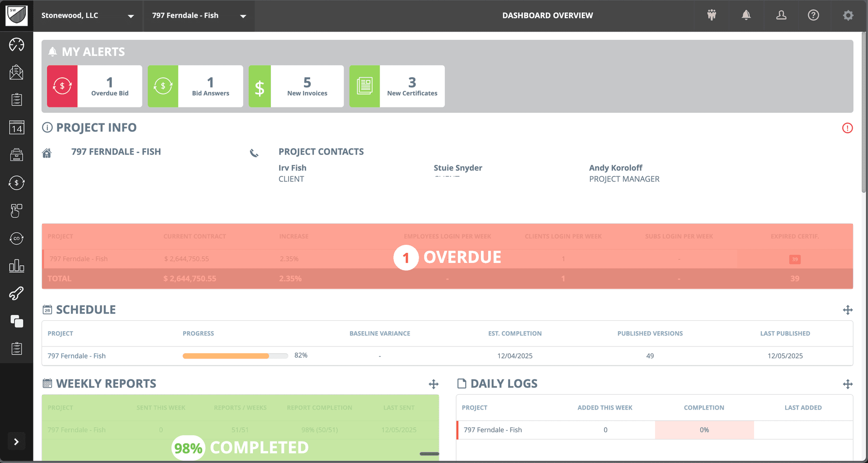The image size is (868, 463).
Task: Click the team directory icon in top bar
Action: click(711, 15)
